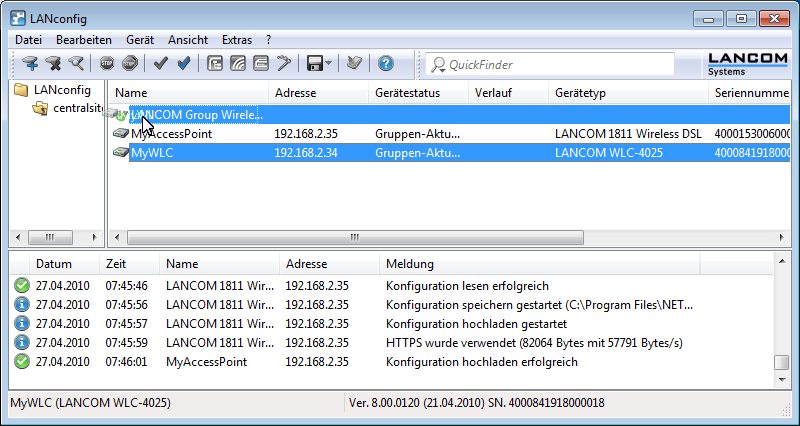The width and height of the screenshot is (800, 426).
Task: Click the blue checkmark toolbar icon
Action: tap(184, 64)
